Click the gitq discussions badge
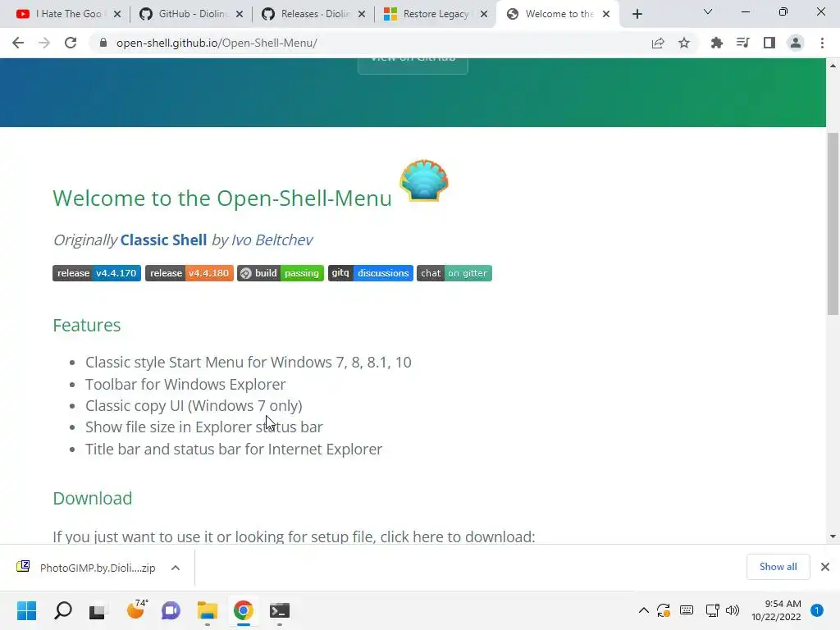Viewport: 840px width, 630px height. click(x=370, y=273)
